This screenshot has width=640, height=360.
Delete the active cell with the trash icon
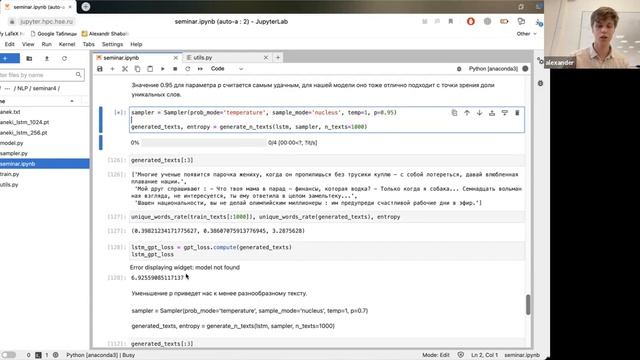click(x=517, y=113)
